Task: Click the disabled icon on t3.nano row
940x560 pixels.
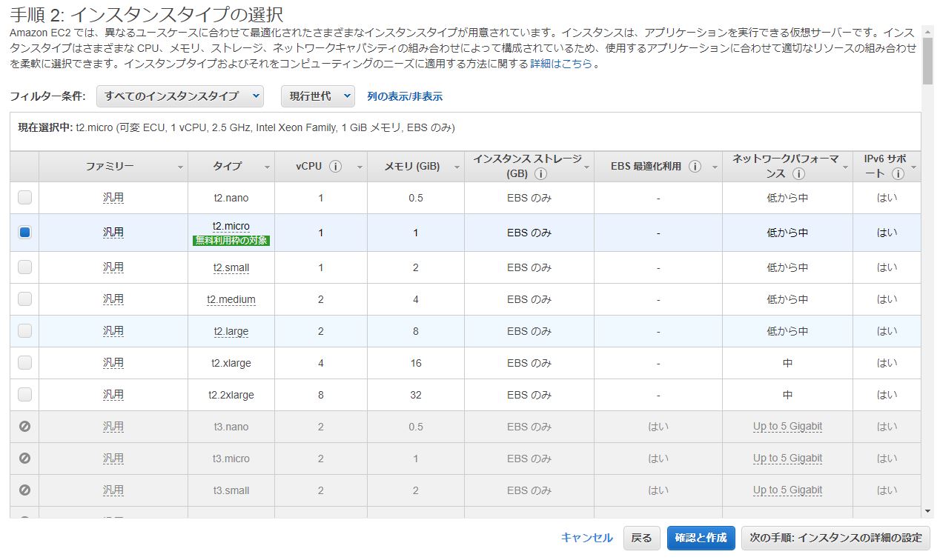Action: [x=24, y=427]
